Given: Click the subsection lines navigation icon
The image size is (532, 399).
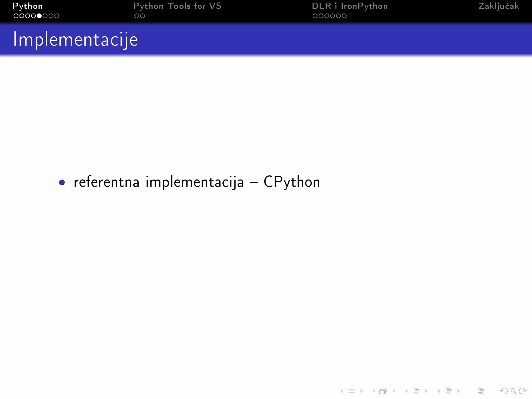Looking at the screenshot, I should click(416, 391).
